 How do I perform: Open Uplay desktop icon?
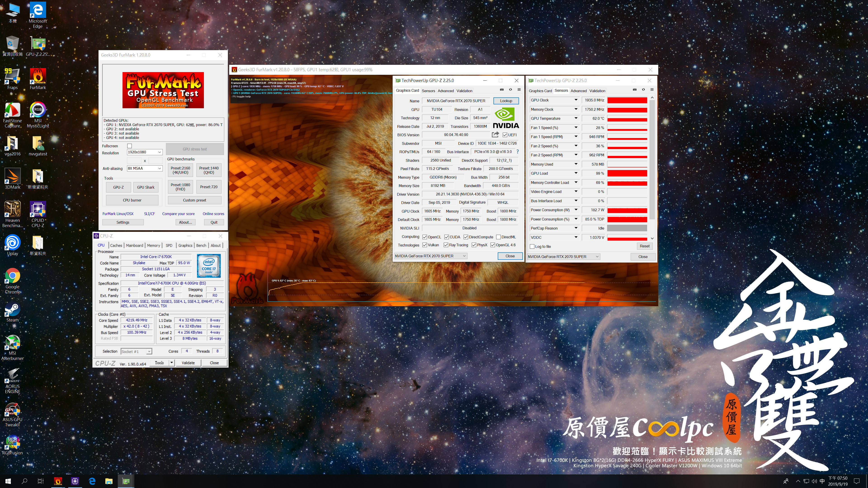pyautogui.click(x=12, y=245)
